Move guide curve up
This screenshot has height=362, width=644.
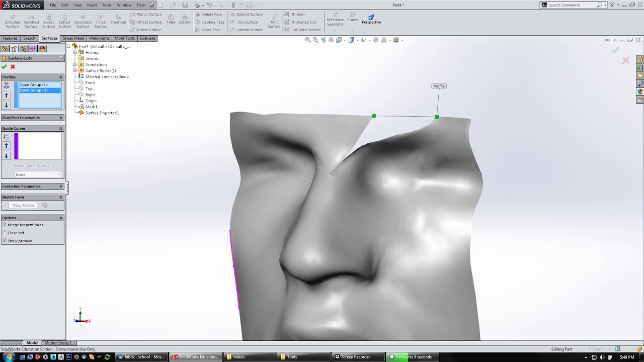click(7, 146)
